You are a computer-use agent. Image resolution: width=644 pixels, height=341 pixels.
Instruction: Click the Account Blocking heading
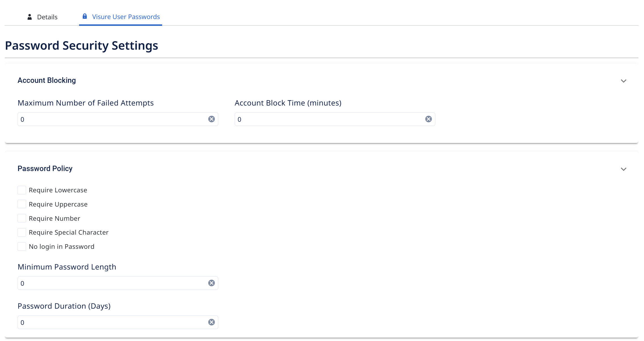(x=47, y=80)
